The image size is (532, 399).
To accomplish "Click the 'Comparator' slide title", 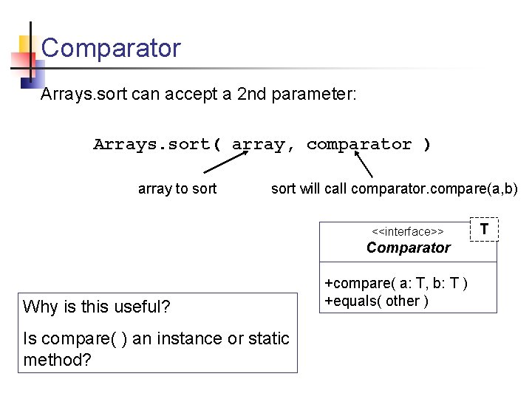I will 111,49.
